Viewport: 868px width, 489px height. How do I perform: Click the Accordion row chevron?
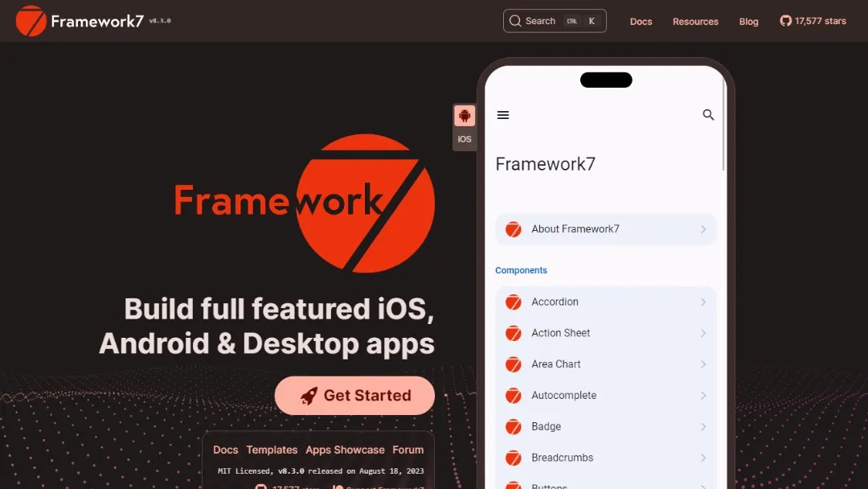[703, 302]
